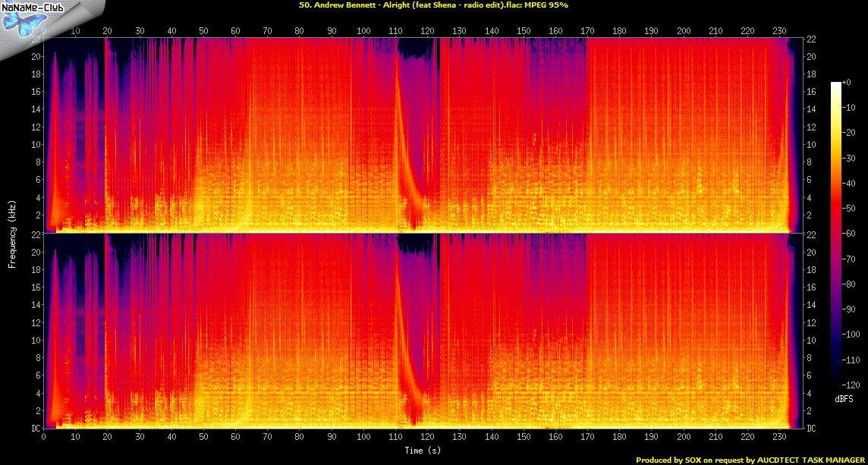Click the DC label at bottom-left of frequency axis
This screenshot has width=868, height=465.
pos(35,428)
